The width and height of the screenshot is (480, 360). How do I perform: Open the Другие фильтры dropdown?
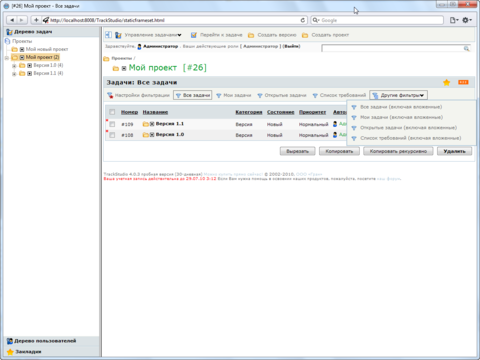(398, 95)
